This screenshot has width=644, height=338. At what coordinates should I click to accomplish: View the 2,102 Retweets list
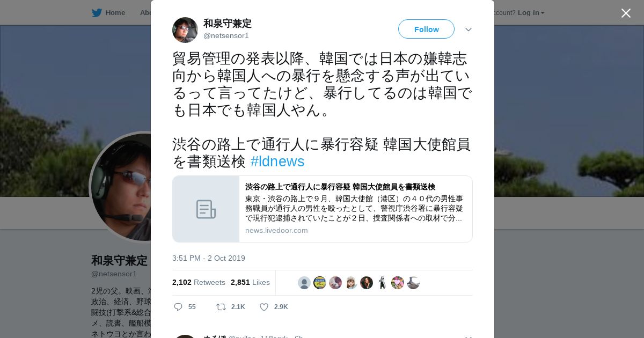tap(199, 282)
